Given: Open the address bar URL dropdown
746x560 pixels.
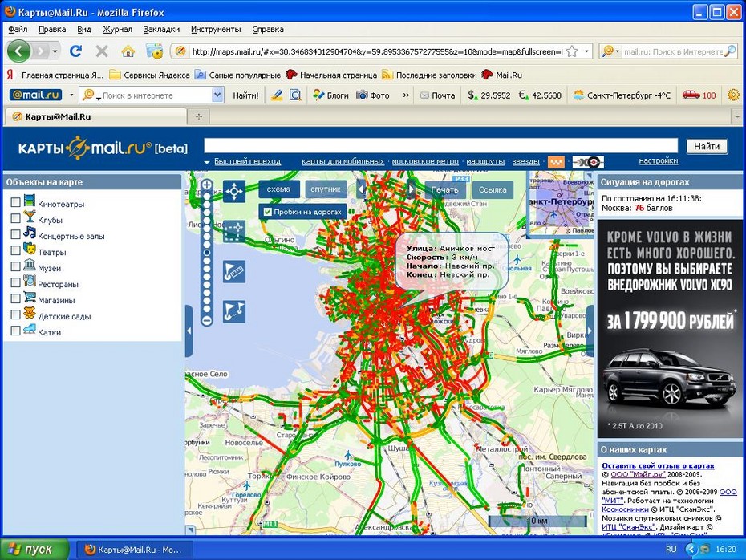Looking at the screenshot, I should tap(586, 51).
